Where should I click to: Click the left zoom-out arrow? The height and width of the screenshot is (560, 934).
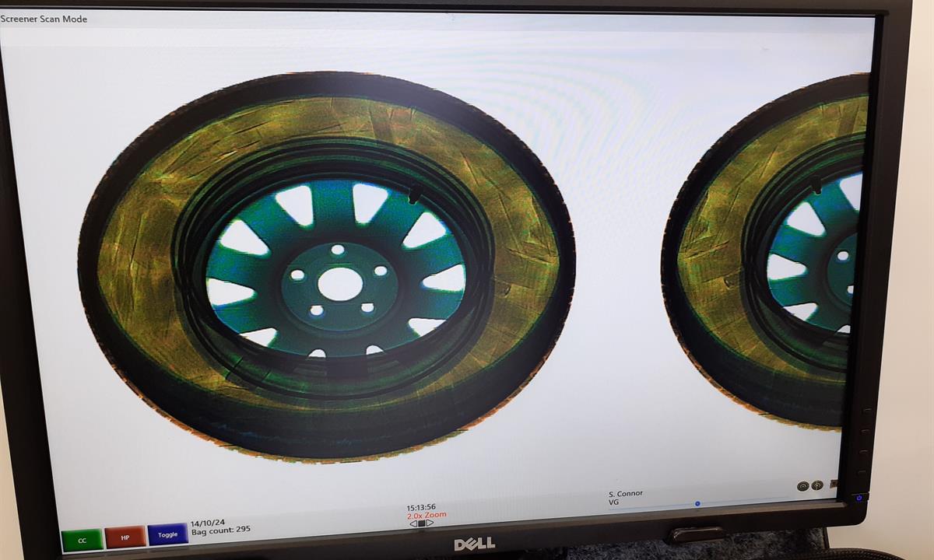(x=413, y=523)
